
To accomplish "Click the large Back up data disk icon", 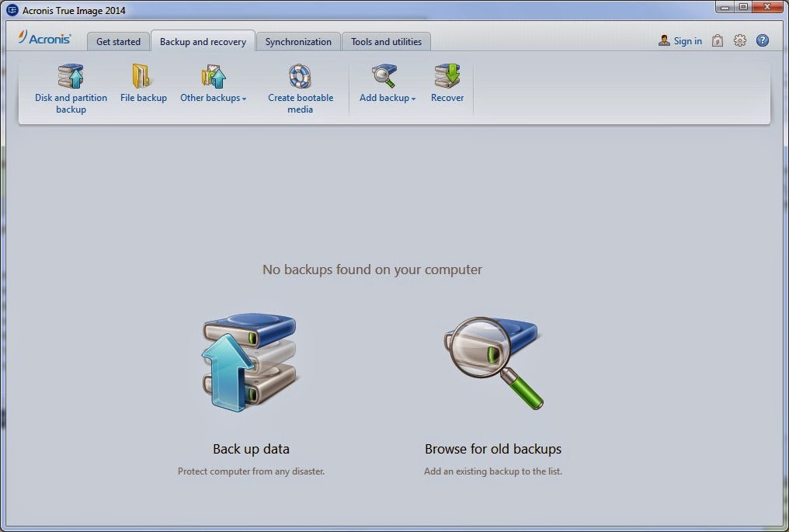I will 249,363.
